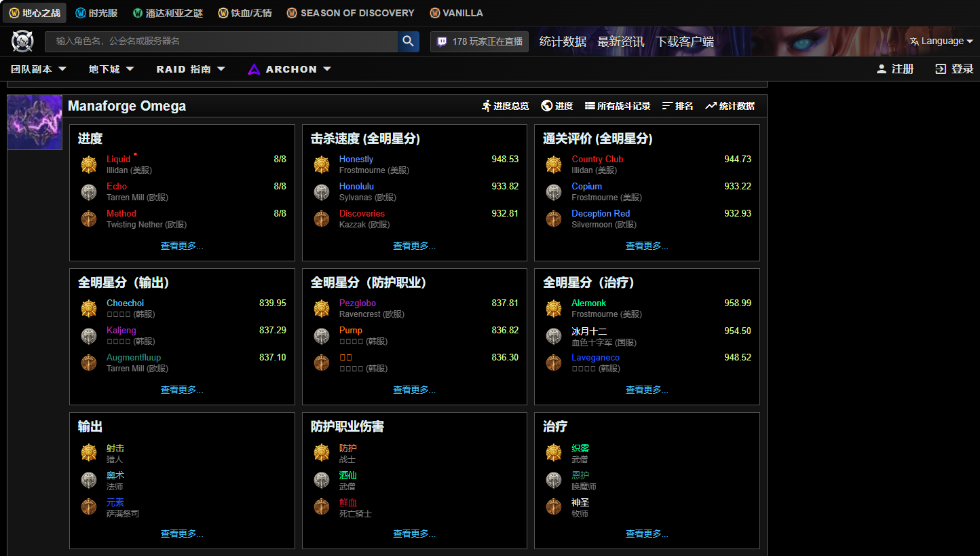The height and width of the screenshot is (556, 980).
Task: Click the Manaforge Omega raid thumbnail
Action: (x=35, y=122)
